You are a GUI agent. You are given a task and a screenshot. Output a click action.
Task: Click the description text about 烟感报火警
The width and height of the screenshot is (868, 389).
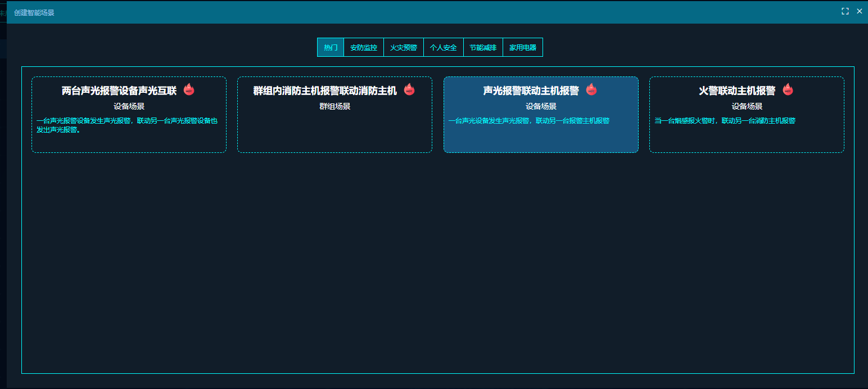(x=725, y=121)
